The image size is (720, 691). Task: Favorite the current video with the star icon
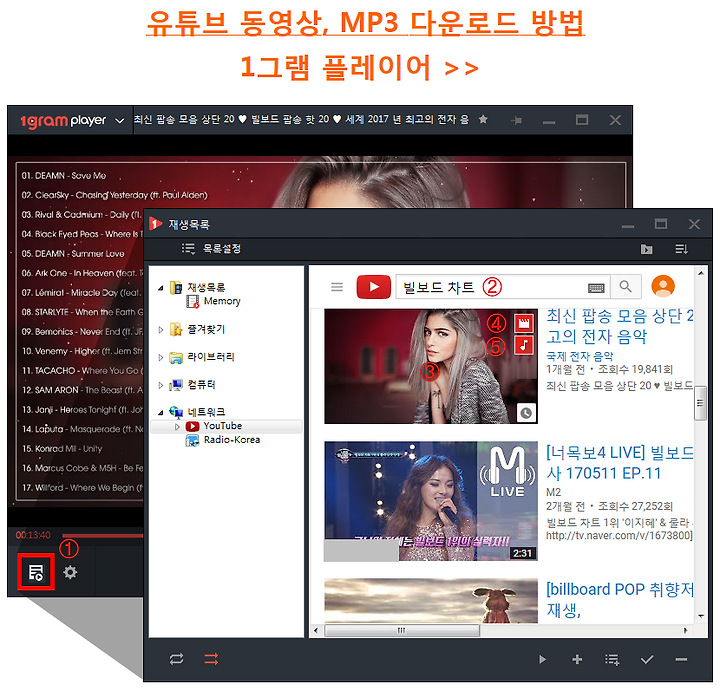483,119
